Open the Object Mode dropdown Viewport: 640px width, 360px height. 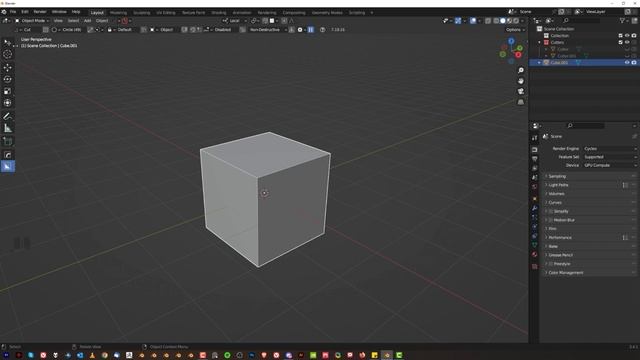click(32, 20)
